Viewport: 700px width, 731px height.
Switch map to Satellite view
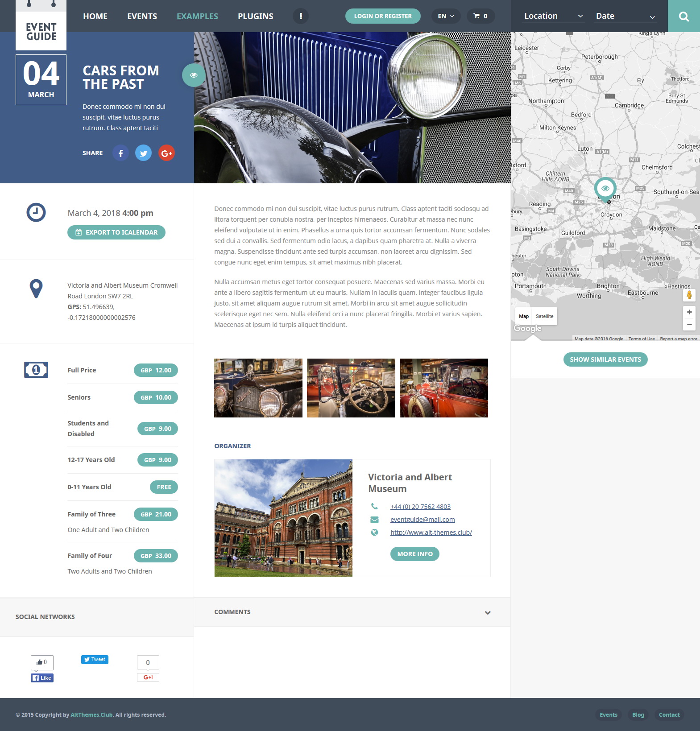(544, 316)
